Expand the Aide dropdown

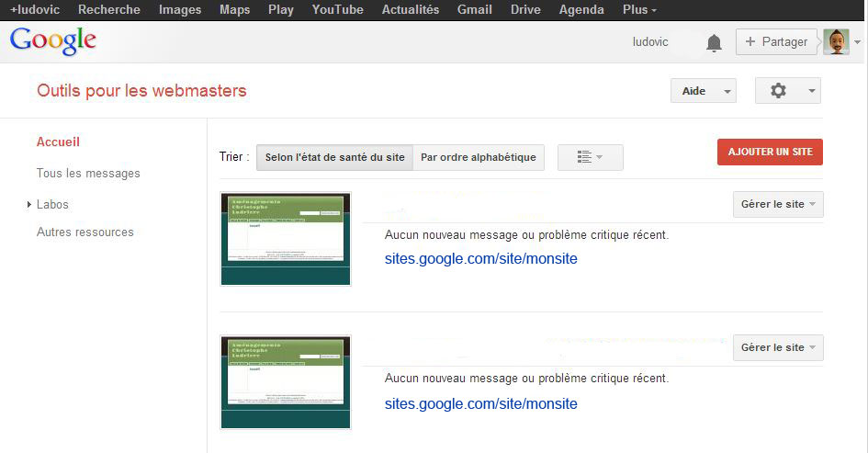point(703,91)
